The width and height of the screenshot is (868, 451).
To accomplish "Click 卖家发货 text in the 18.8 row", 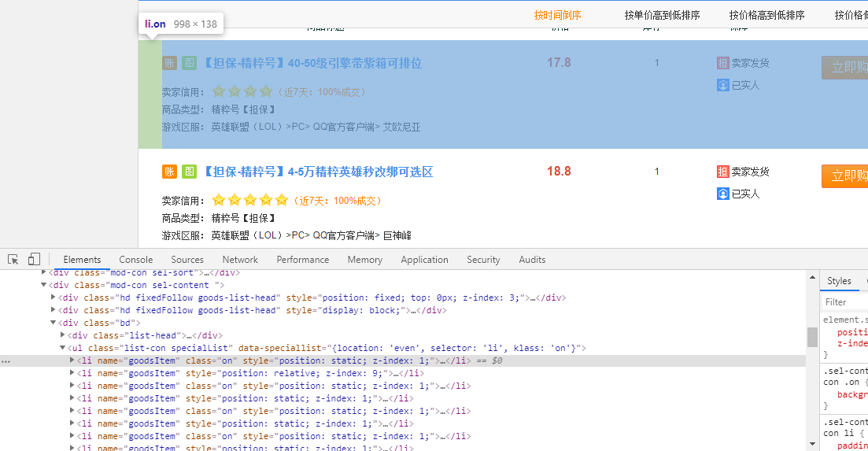I will [750, 172].
